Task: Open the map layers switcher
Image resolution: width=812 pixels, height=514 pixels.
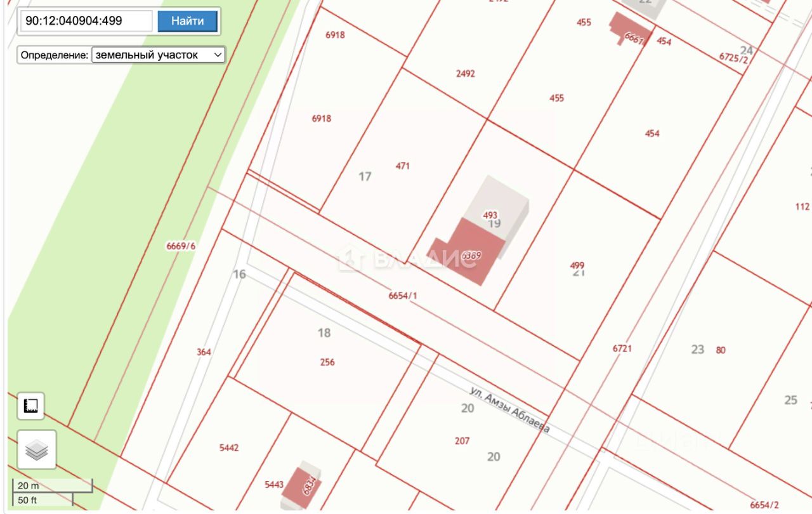Action: coord(37,450)
